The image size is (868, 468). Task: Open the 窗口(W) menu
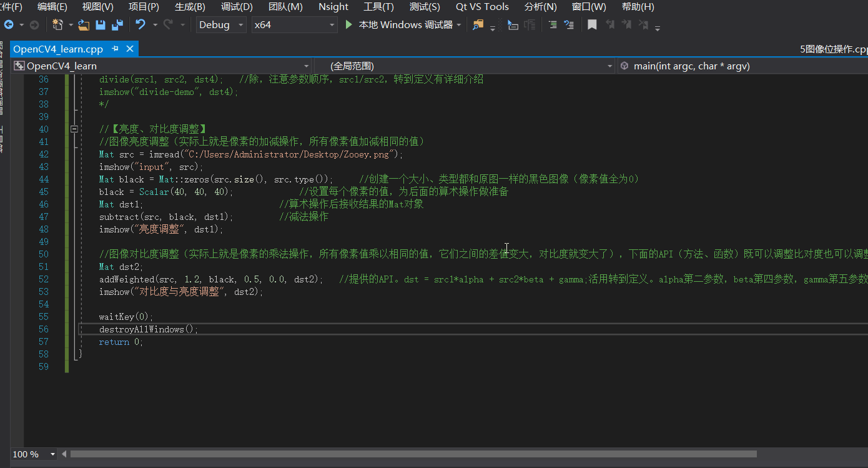[x=589, y=7]
